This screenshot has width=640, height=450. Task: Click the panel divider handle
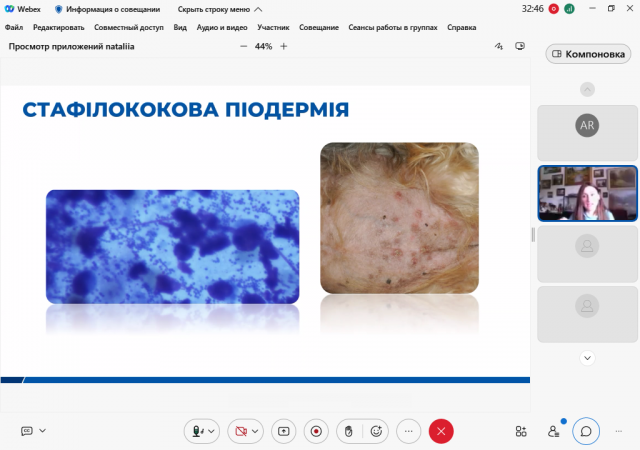point(533,235)
